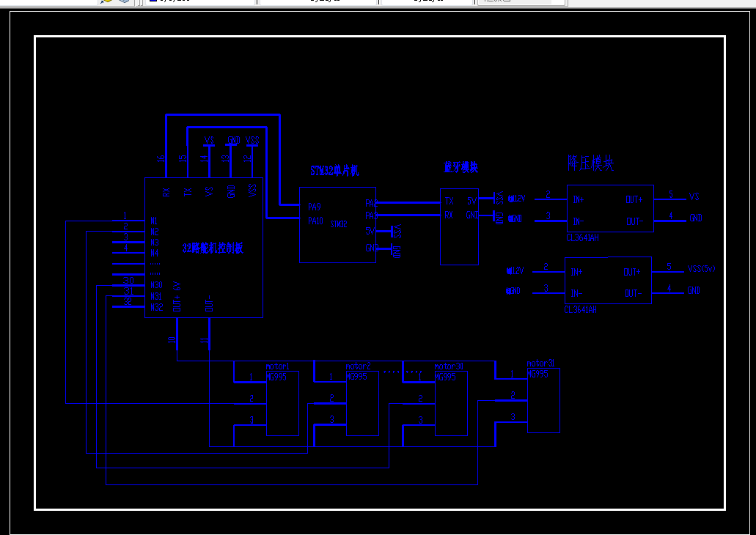The width and height of the screenshot is (756, 535).
Task: Select the "motor2" label
Action: click(359, 366)
